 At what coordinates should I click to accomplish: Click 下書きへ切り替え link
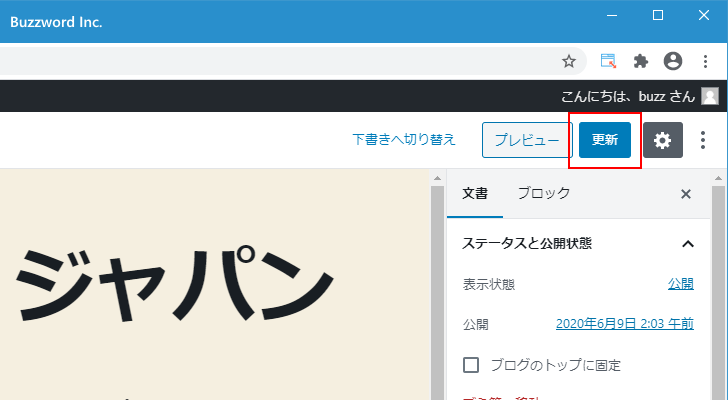[404, 140]
